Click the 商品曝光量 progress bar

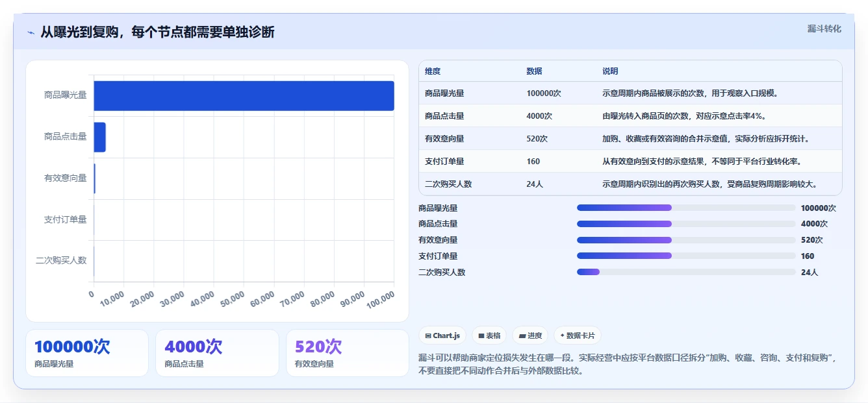[x=686, y=208]
